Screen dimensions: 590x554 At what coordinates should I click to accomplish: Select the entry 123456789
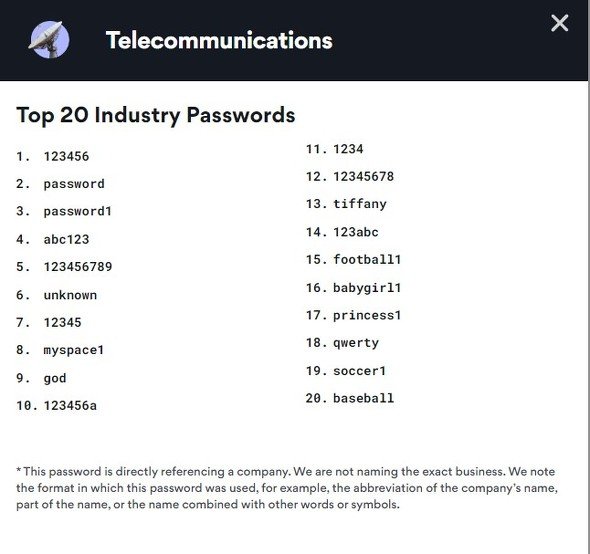(78, 267)
